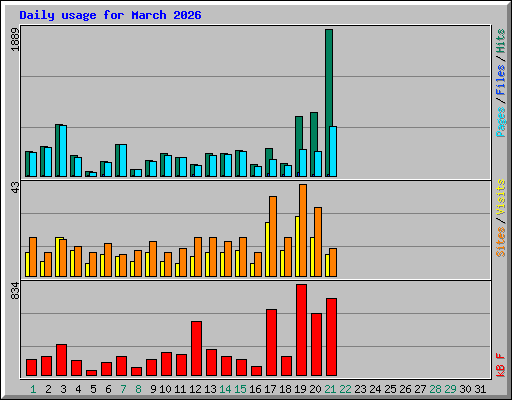Click the green day 21 label
Viewport: 512px width, 400px height.
coord(330,389)
